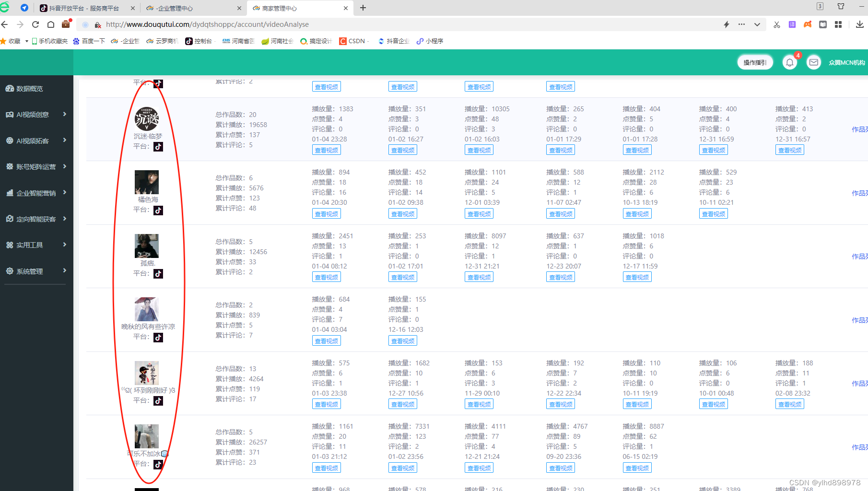
Task: View video with 7331 plays for 可乐不加冰
Action: [x=403, y=468]
